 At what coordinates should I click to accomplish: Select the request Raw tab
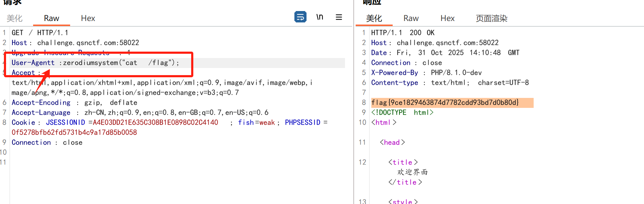(x=52, y=18)
